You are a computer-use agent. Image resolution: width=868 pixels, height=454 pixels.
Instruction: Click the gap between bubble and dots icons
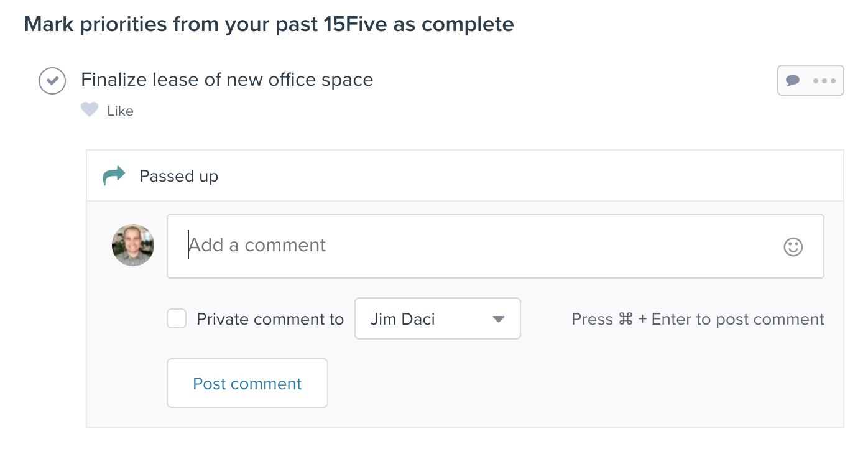806,80
